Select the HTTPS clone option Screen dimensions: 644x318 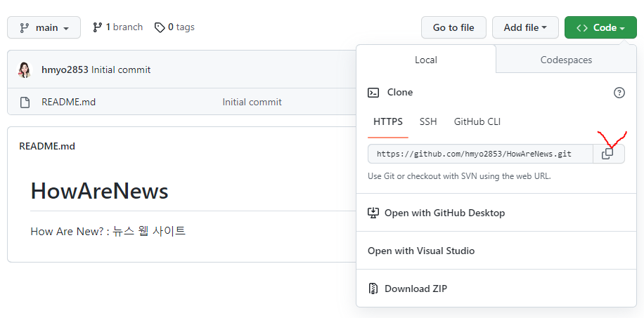coord(387,122)
